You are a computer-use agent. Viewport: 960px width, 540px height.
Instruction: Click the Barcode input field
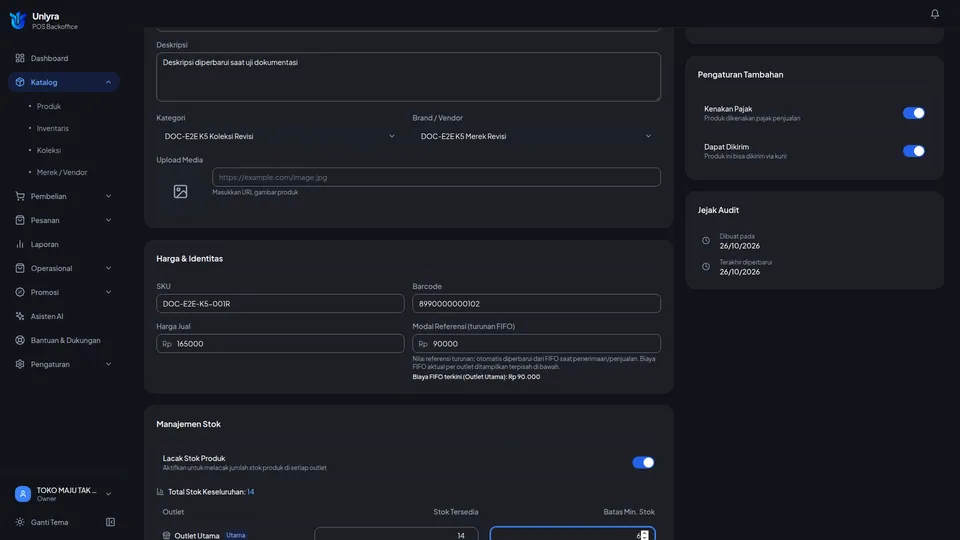(x=536, y=304)
